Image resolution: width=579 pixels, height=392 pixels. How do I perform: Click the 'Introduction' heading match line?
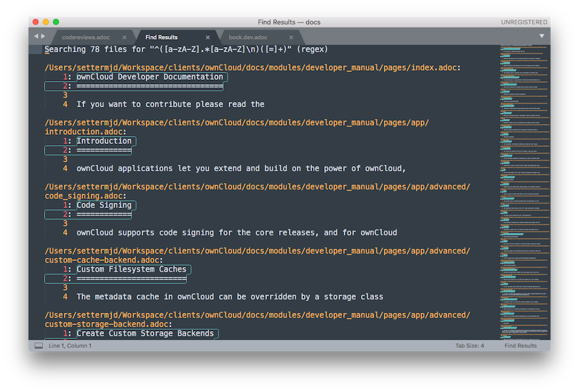click(104, 141)
